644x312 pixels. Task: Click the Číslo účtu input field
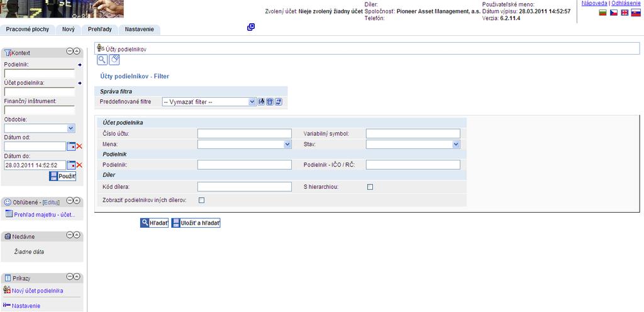point(245,133)
